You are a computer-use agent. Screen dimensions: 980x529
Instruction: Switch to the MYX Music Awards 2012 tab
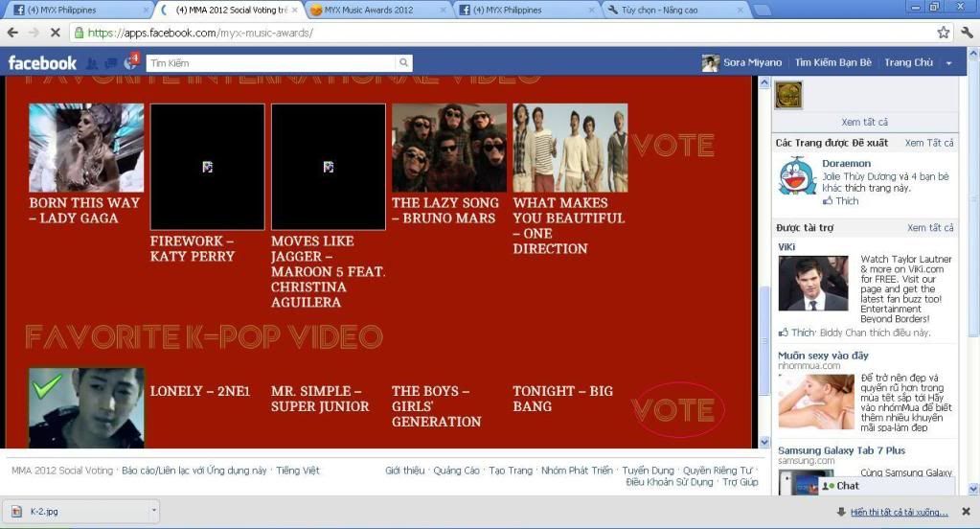coord(369,10)
